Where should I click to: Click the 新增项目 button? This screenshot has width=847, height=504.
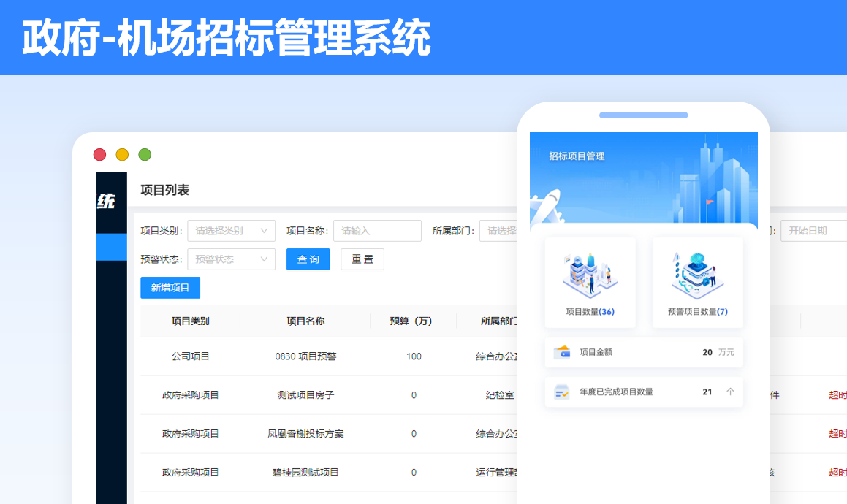(x=170, y=288)
